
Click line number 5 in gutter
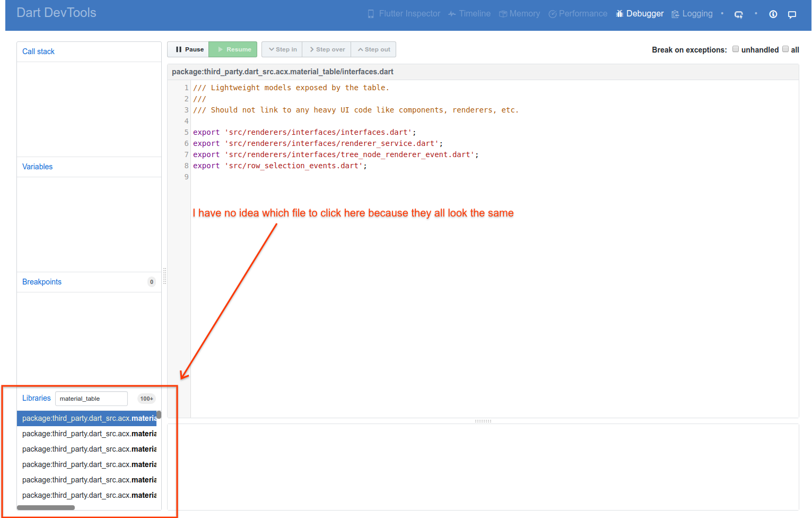point(186,132)
